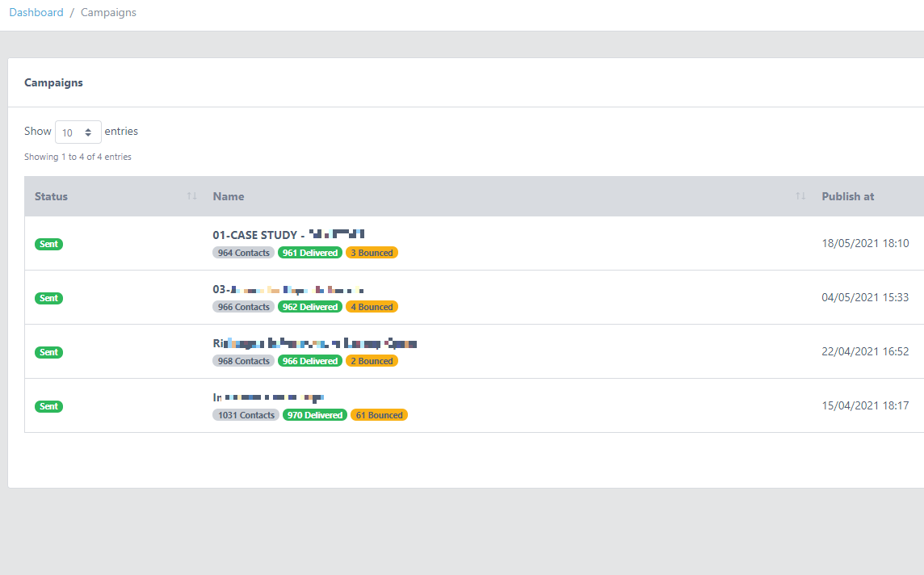924x575 pixels.
Task: Click the Sent status badge on first campaign
Action: [x=48, y=244]
